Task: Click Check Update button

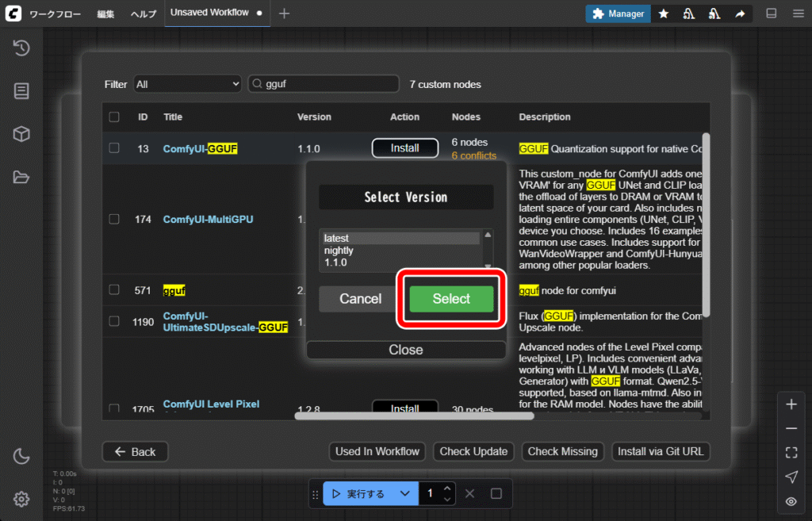Action: [473, 451]
